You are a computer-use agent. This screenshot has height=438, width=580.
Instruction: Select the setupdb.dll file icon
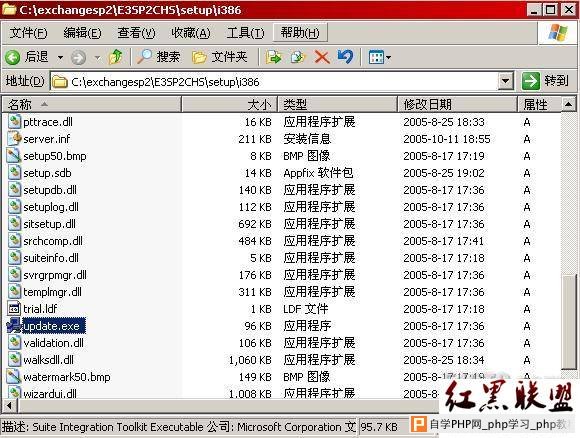coord(14,190)
